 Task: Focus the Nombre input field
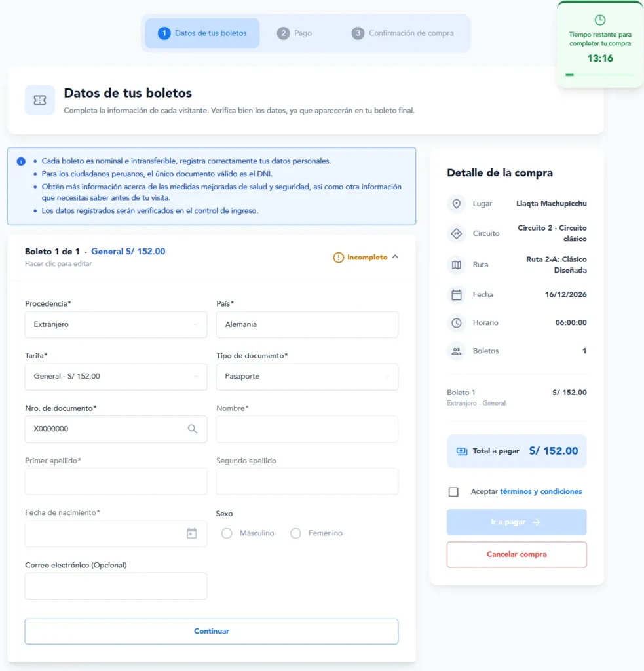(x=307, y=429)
